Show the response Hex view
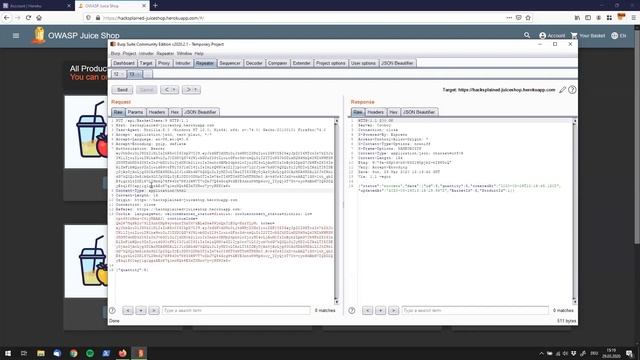 (x=393, y=112)
